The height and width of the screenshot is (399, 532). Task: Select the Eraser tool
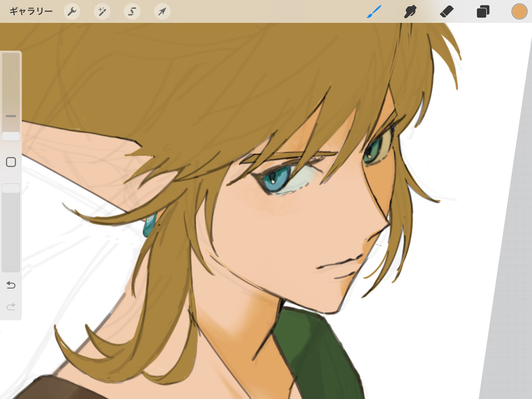coord(446,12)
